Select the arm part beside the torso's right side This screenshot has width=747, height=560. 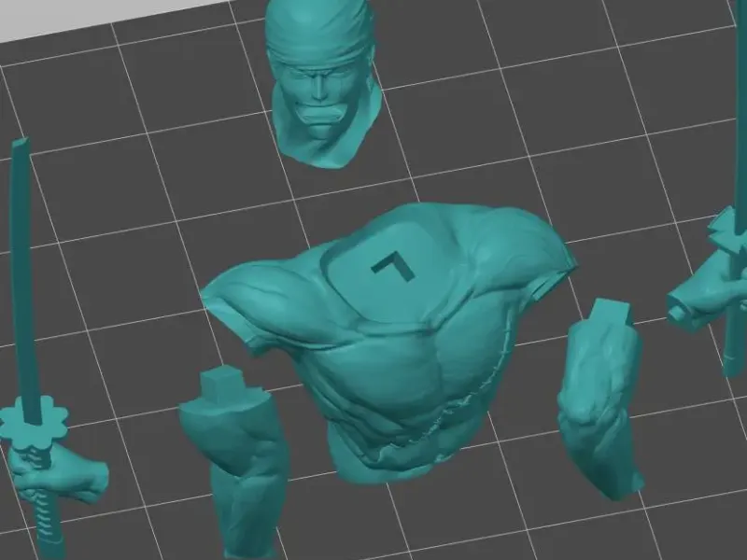pyautogui.click(x=600, y=400)
